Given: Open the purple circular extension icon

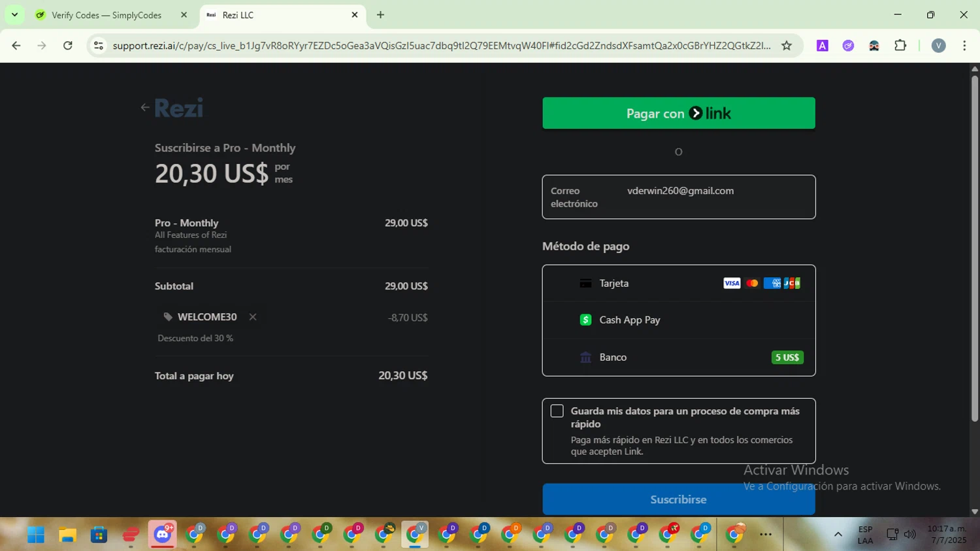Looking at the screenshot, I should click(848, 46).
